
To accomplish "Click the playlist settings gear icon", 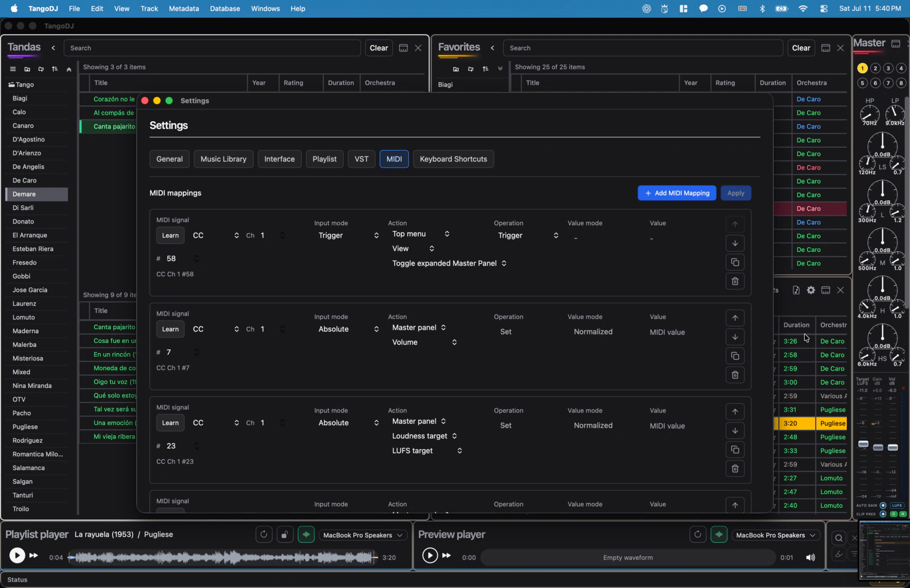I will coord(811,290).
